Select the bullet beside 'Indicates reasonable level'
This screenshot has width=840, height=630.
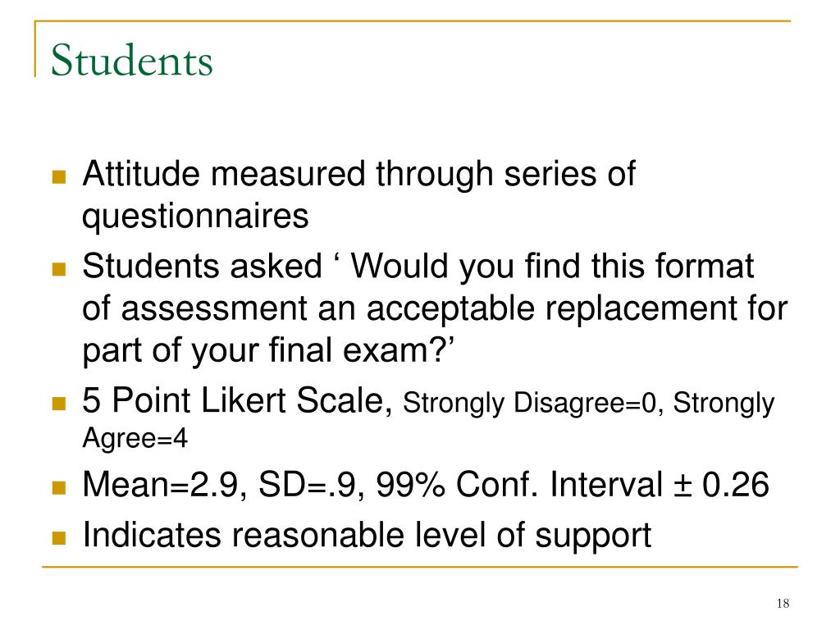(59, 537)
